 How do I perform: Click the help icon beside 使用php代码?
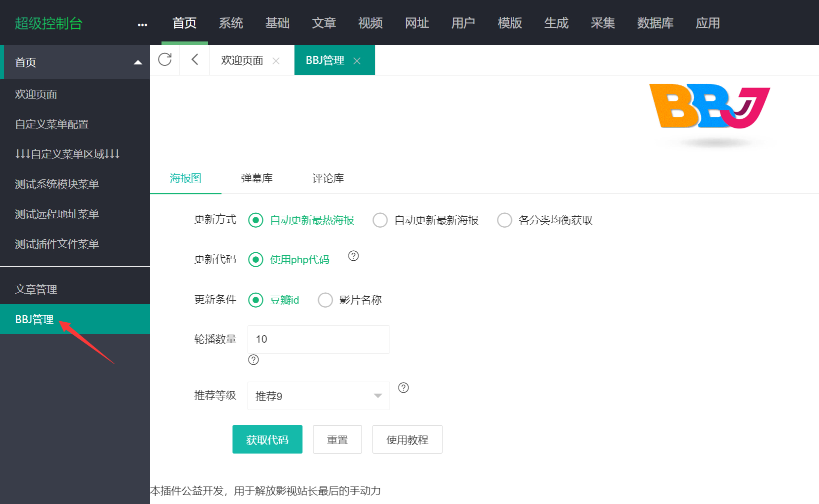(x=353, y=256)
